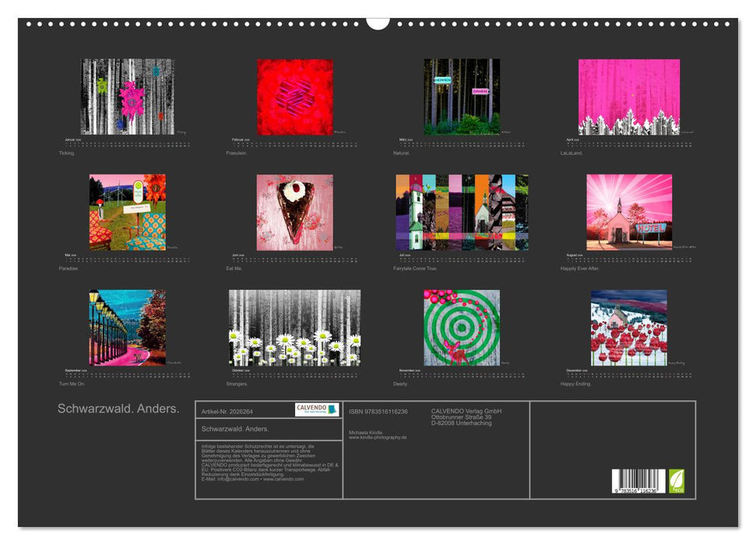Viewport: 756px width, 545px height.
Task: Select the June 'Eat Me' cake image
Action: tap(295, 212)
